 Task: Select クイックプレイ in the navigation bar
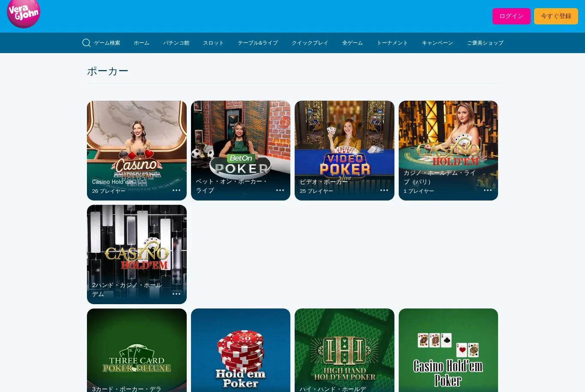click(310, 43)
